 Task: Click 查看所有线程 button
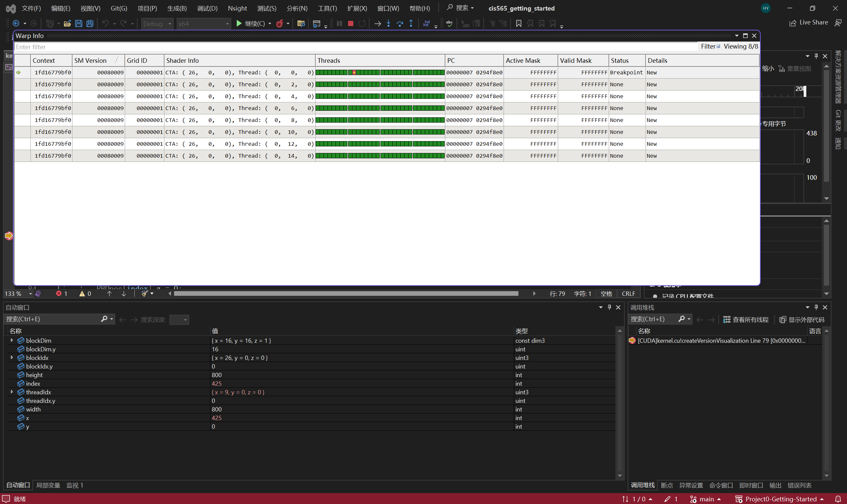tap(746, 320)
